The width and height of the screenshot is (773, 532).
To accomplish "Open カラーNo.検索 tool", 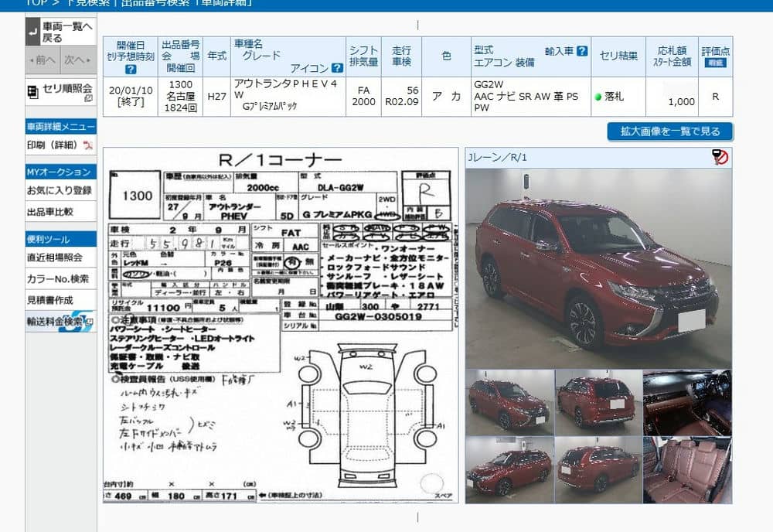I will pos(58,278).
